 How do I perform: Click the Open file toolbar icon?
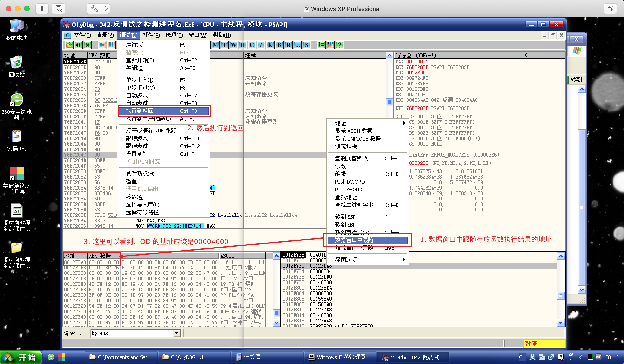point(69,45)
